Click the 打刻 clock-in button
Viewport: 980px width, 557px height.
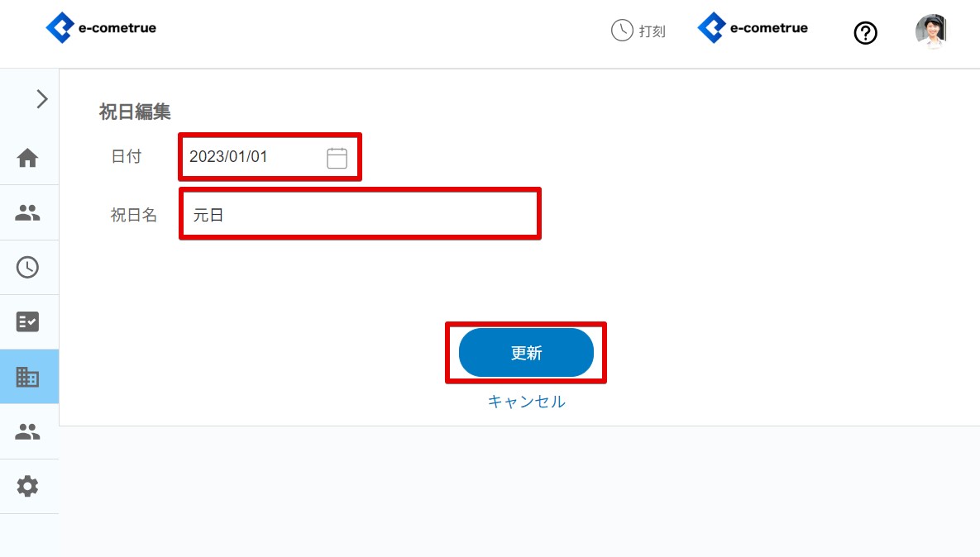pyautogui.click(x=638, y=31)
